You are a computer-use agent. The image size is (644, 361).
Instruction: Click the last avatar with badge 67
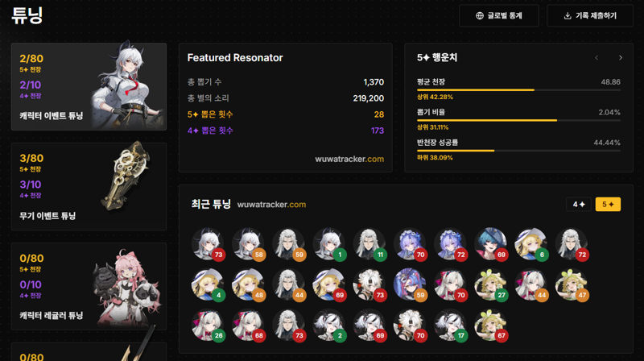[x=491, y=326]
